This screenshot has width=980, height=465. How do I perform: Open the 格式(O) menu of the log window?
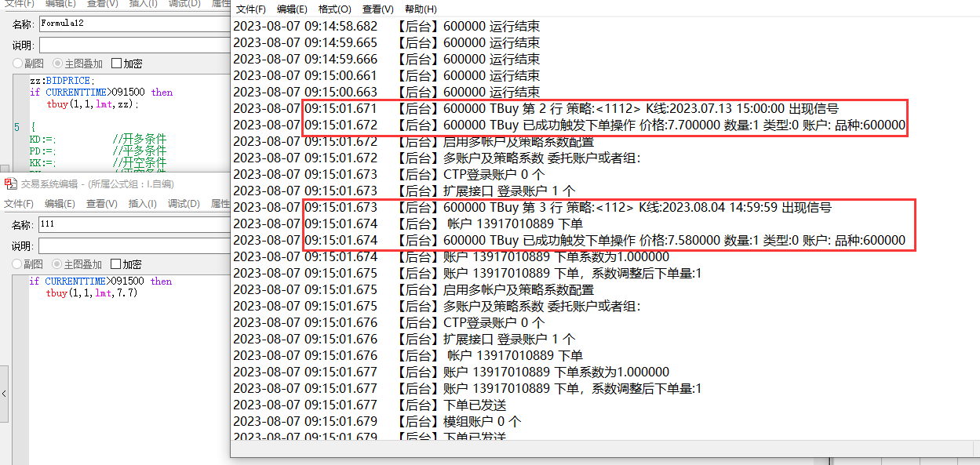tap(335, 9)
